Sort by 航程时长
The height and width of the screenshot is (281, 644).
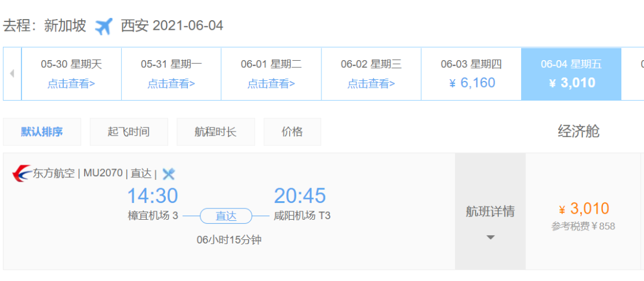click(x=216, y=132)
